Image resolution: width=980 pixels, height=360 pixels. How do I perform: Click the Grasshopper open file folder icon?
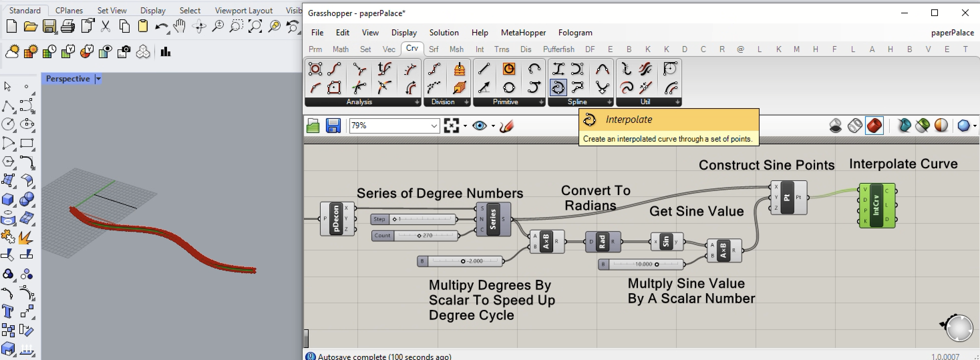[313, 126]
